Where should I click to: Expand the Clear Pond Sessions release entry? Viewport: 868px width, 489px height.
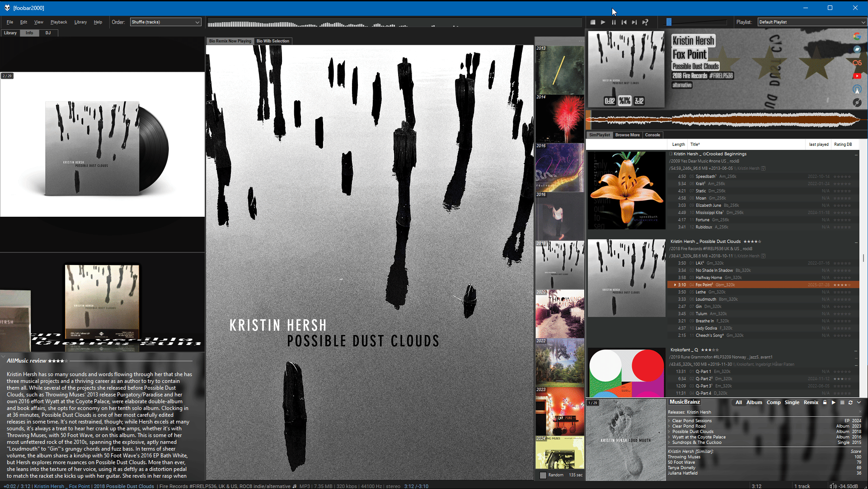click(669, 420)
